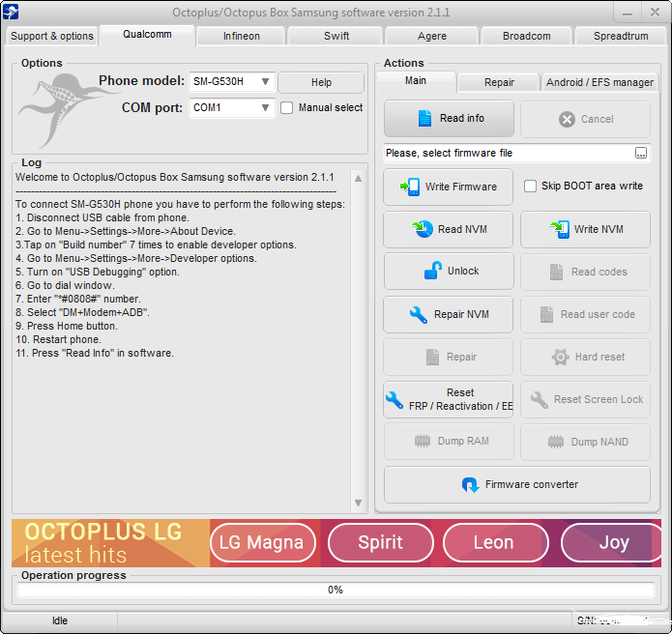The height and width of the screenshot is (634, 672).
Task: Select the Main actions tab
Action: [415, 80]
